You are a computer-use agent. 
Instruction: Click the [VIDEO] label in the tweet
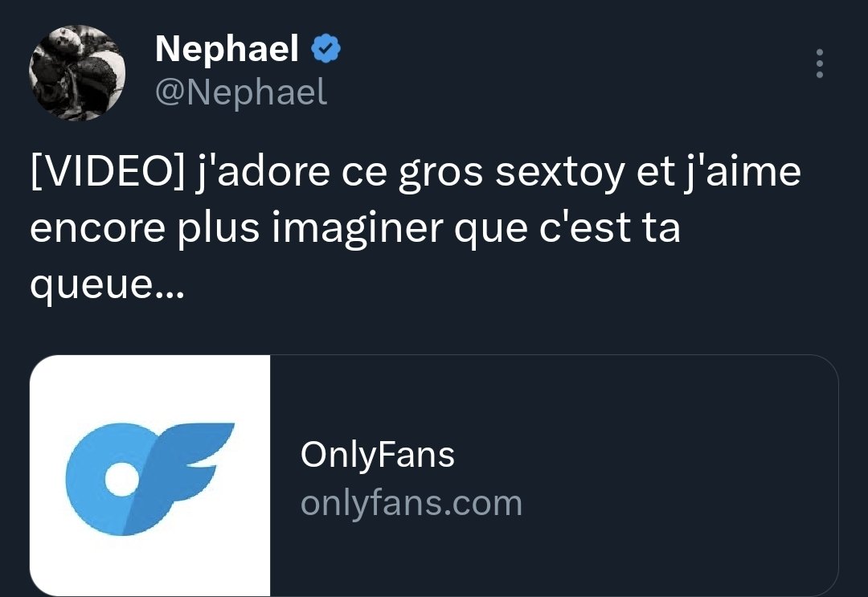[x=110, y=170]
